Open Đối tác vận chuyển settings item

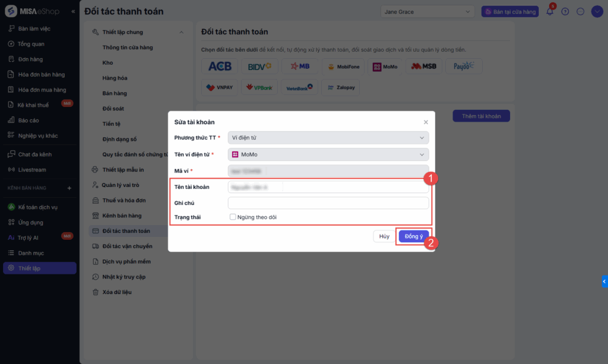[127, 246]
